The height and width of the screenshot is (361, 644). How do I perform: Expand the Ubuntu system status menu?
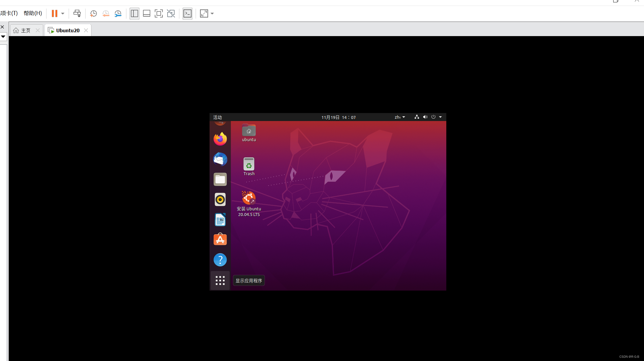click(x=440, y=117)
